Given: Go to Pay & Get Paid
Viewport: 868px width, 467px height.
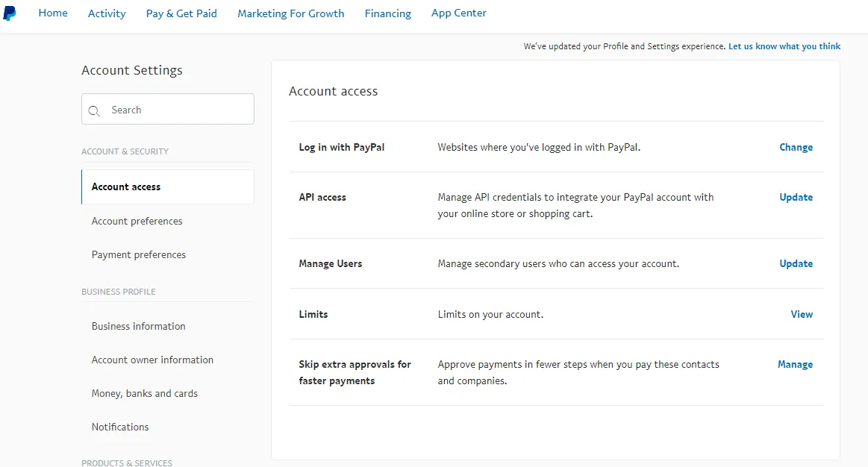Looking at the screenshot, I should pyautogui.click(x=181, y=13).
